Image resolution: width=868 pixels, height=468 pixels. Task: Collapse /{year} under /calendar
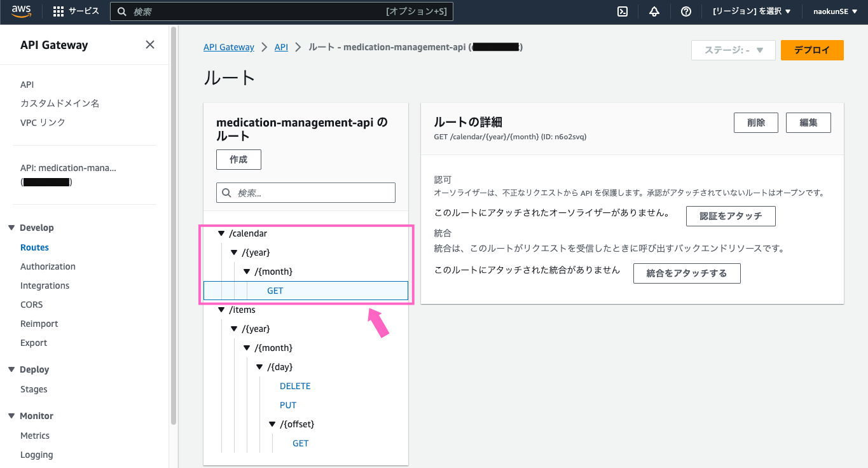234,252
